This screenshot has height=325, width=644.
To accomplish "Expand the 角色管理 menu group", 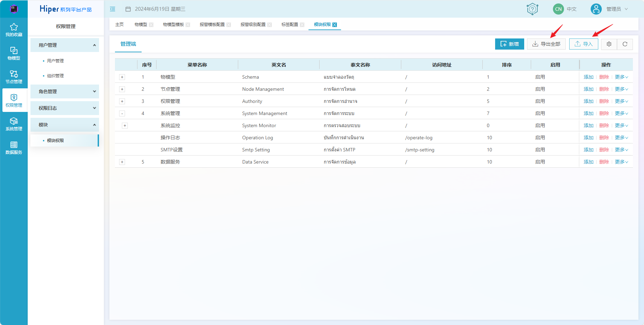I will point(65,91).
